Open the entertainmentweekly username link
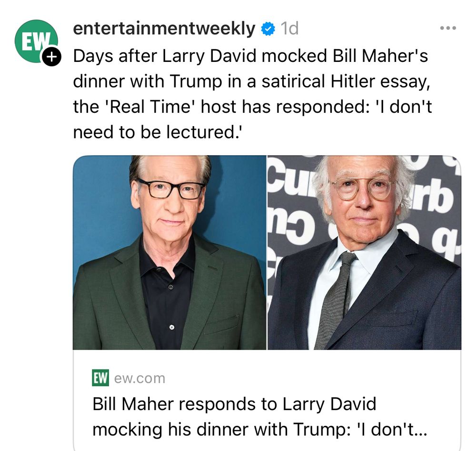This screenshot has width=476, height=451. coord(164,29)
